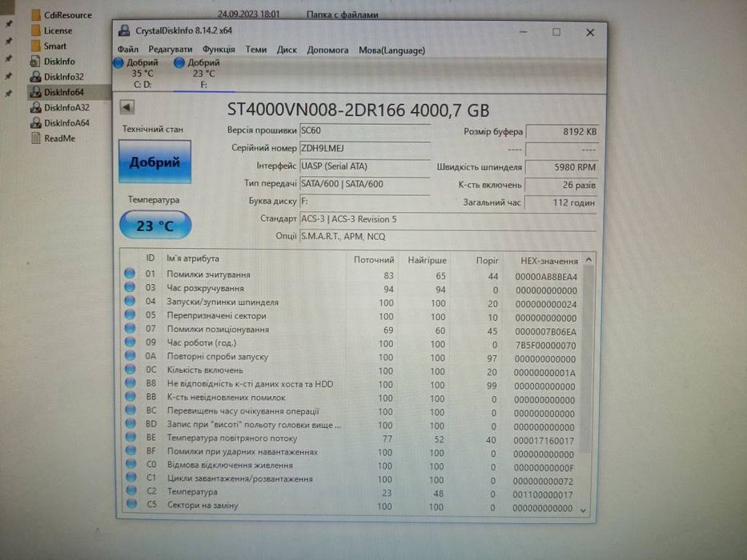Click status icon of attribute C2 Температура
The image size is (747, 560).
point(131,490)
